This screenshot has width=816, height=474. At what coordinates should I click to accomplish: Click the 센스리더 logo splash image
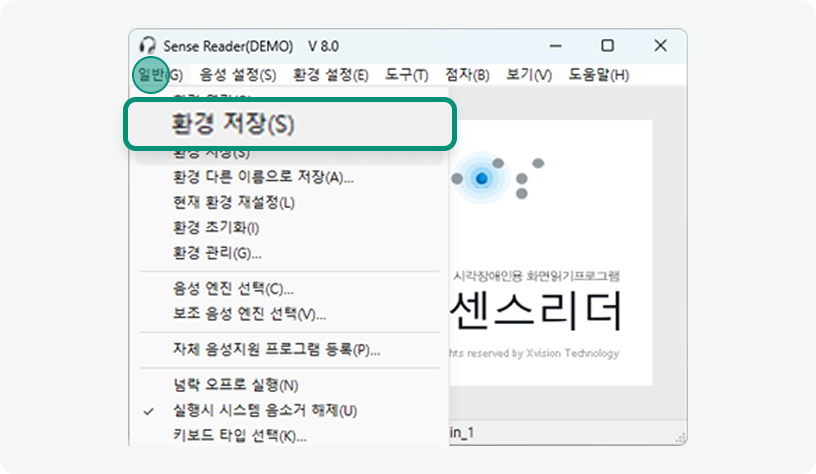click(x=551, y=253)
